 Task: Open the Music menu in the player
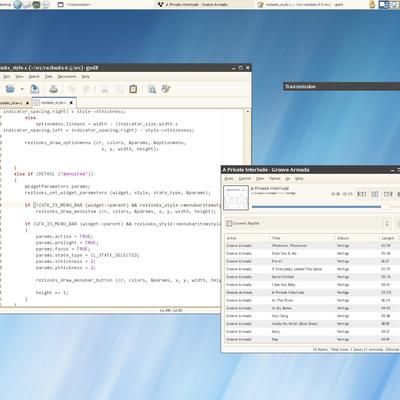tap(229, 179)
